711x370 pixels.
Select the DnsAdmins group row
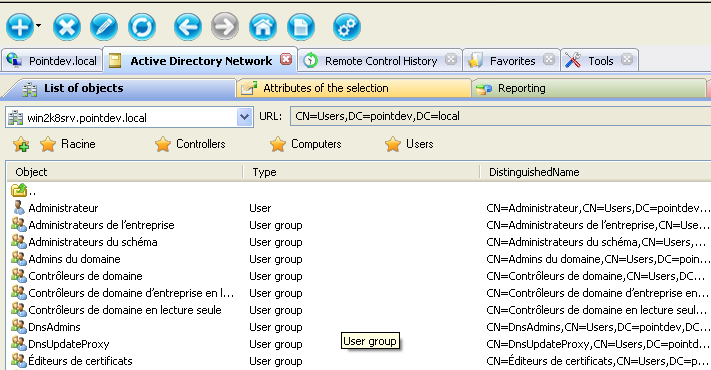pyautogui.click(x=359, y=327)
